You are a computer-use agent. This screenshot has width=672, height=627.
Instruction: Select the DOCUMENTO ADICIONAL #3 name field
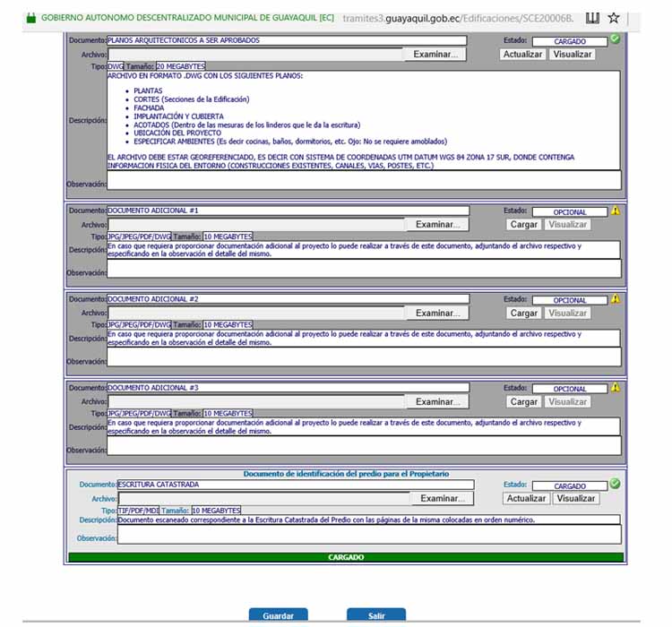coord(288,388)
